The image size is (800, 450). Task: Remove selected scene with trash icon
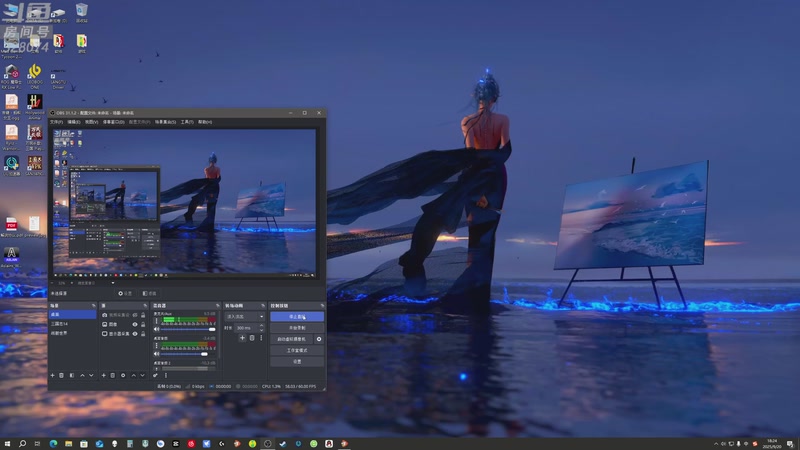point(62,376)
